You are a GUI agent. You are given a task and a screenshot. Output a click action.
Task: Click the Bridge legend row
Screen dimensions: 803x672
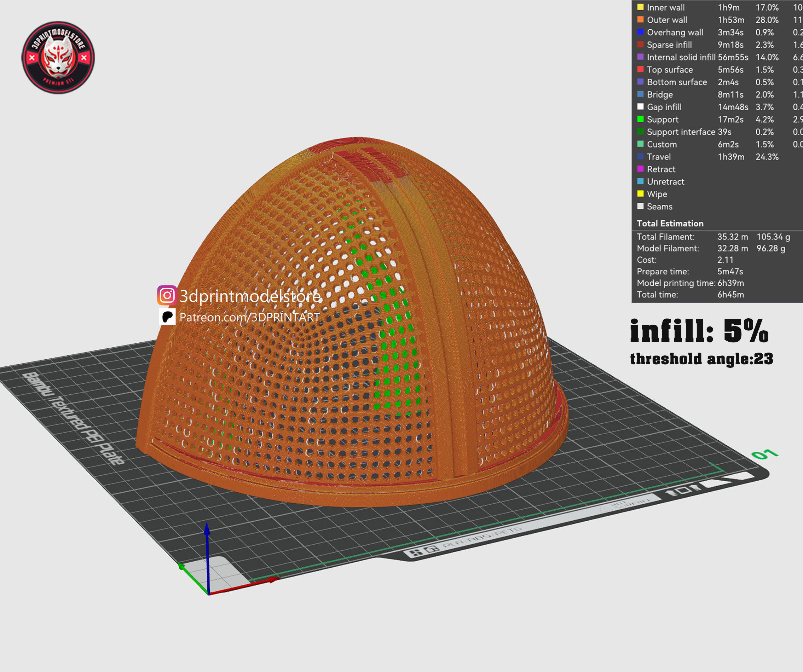[x=660, y=94]
